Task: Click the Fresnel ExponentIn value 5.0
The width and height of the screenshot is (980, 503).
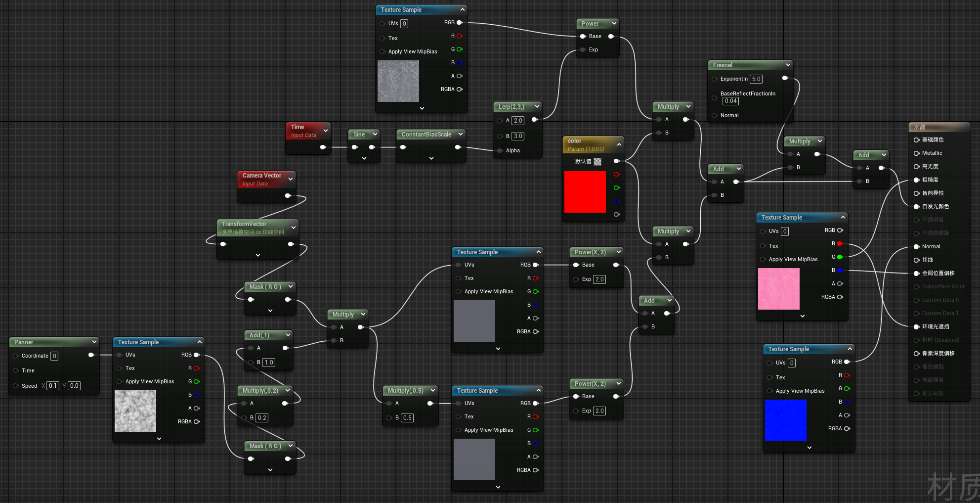Action: click(756, 79)
